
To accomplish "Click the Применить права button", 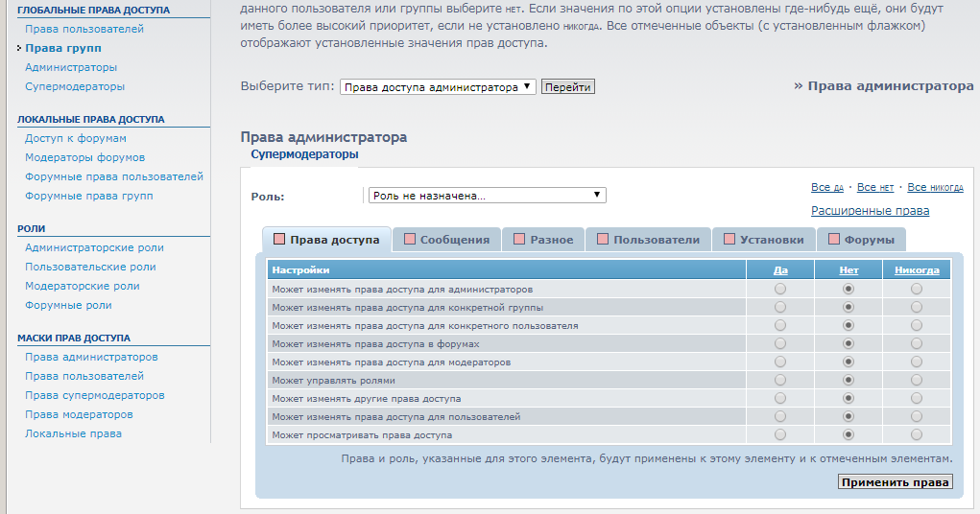I will (x=895, y=482).
